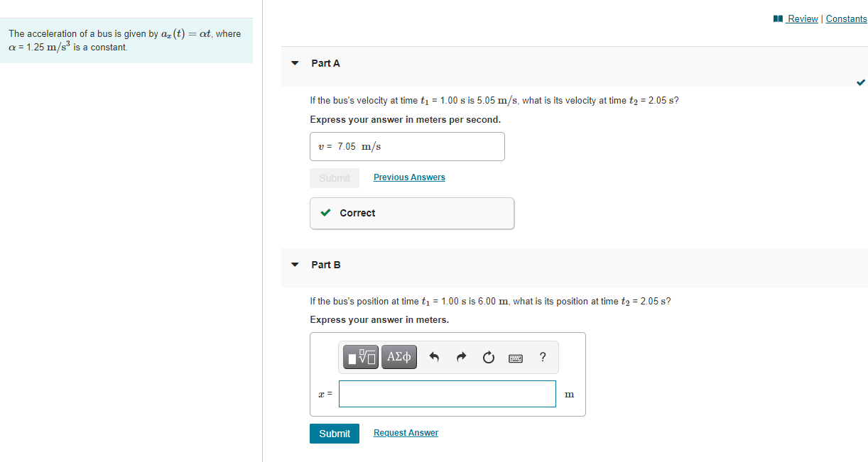Click the Request Answer link

[x=406, y=433]
